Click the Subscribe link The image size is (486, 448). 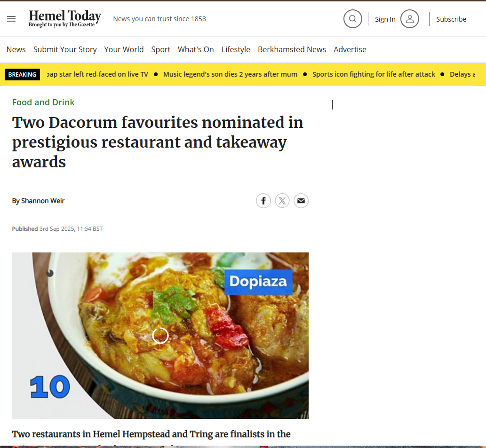coord(451,19)
